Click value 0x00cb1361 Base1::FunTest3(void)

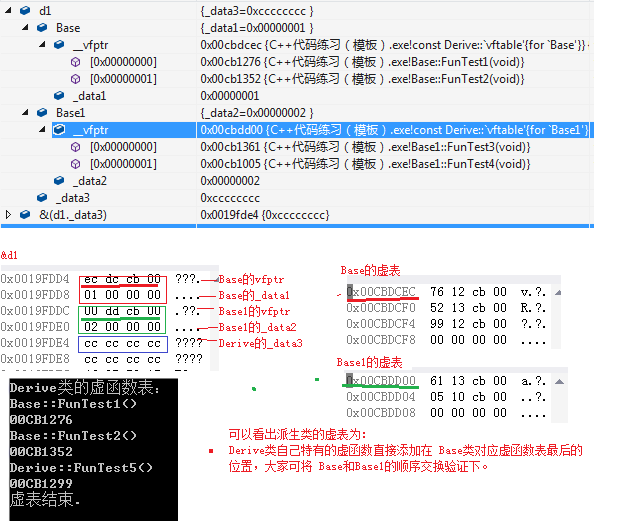tap(365, 147)
